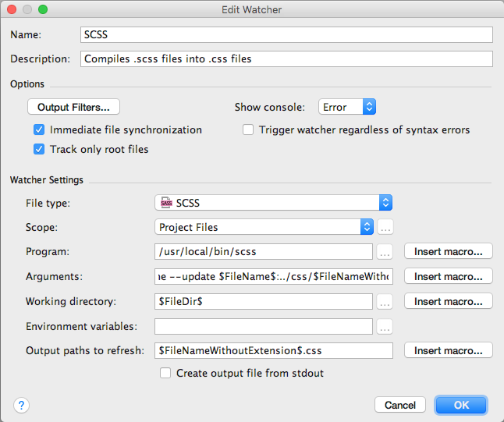This screenshot has width=504, height=422.
Task: Close the Edit Watcher window
Action: (12, 9)
